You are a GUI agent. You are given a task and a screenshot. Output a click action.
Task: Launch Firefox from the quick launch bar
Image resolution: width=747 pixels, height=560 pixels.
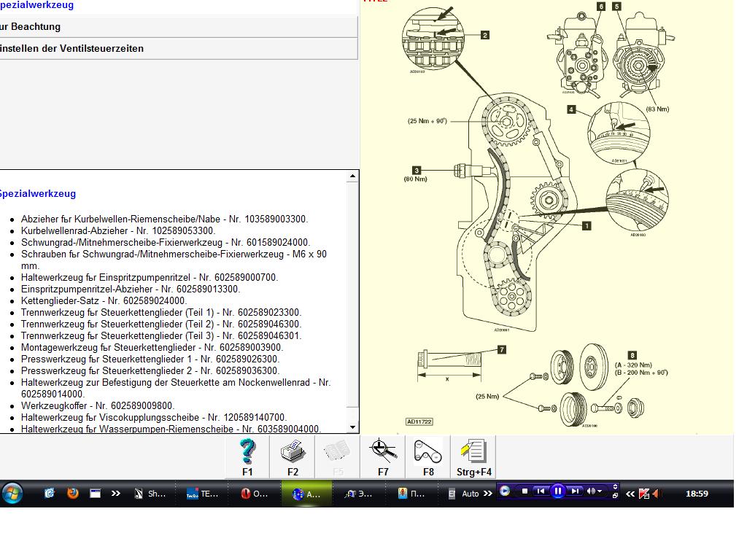pyautogui.click(x=72, y=493)
